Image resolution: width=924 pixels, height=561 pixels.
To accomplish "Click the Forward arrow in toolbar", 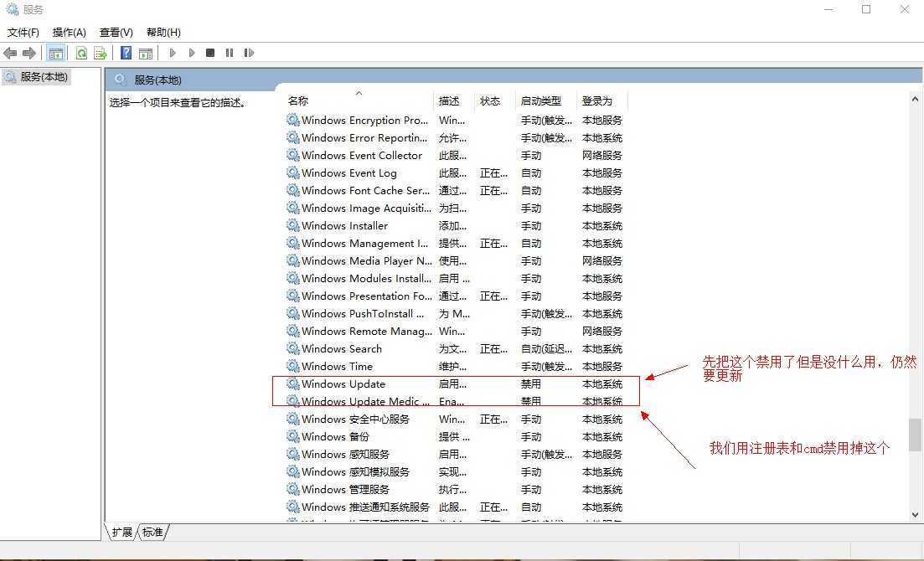I will coord(28,53).
